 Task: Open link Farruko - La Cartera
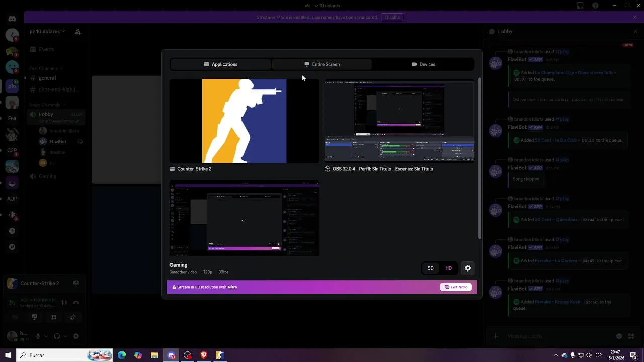pyautogui.click(x=557, y=261)
